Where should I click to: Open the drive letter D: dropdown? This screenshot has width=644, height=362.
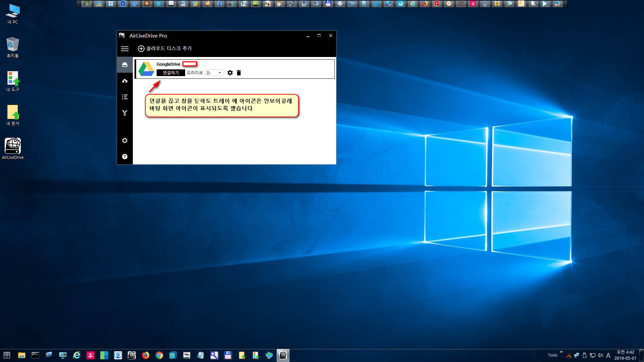tap(214, 73)
